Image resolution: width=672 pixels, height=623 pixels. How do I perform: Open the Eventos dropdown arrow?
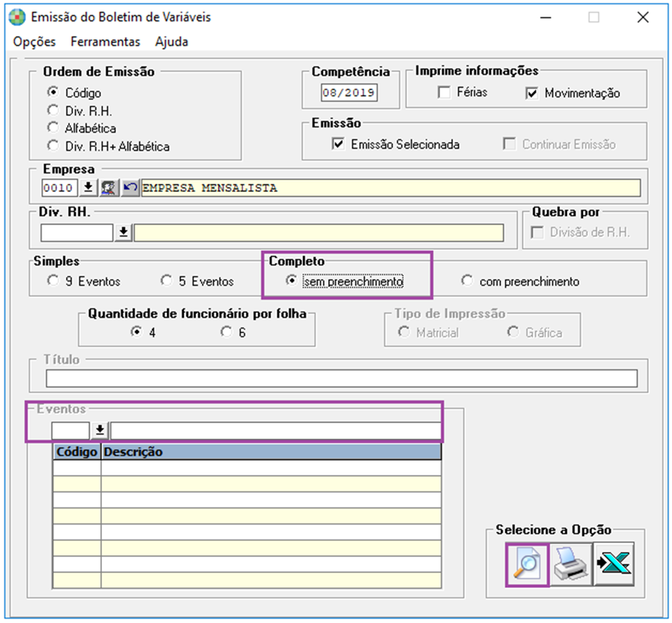(100, 430)
